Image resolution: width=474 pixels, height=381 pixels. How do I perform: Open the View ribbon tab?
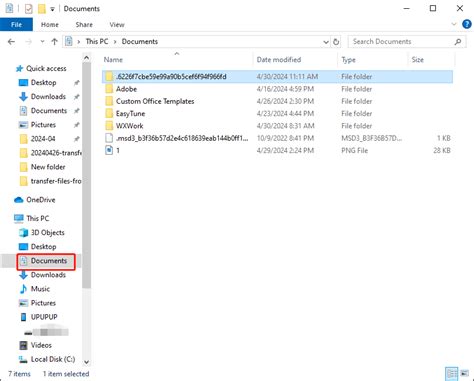pyautogui.click(x=117, y=25)
